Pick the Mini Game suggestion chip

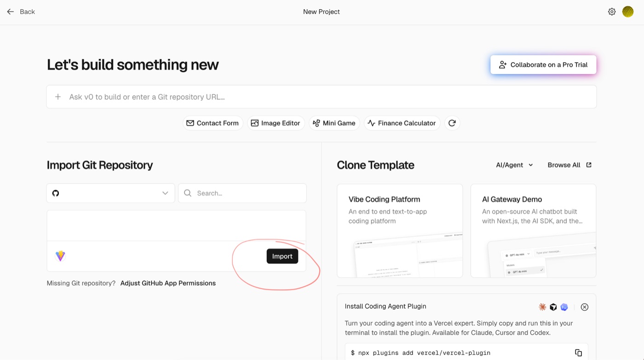(334, 123)
